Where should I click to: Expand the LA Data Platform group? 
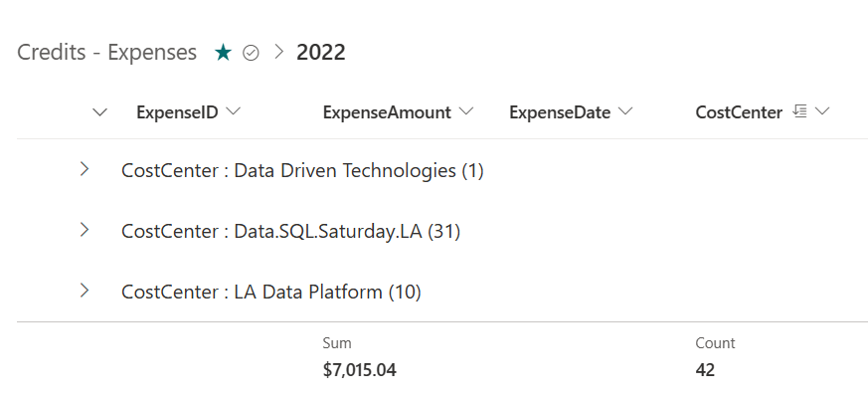85,291
